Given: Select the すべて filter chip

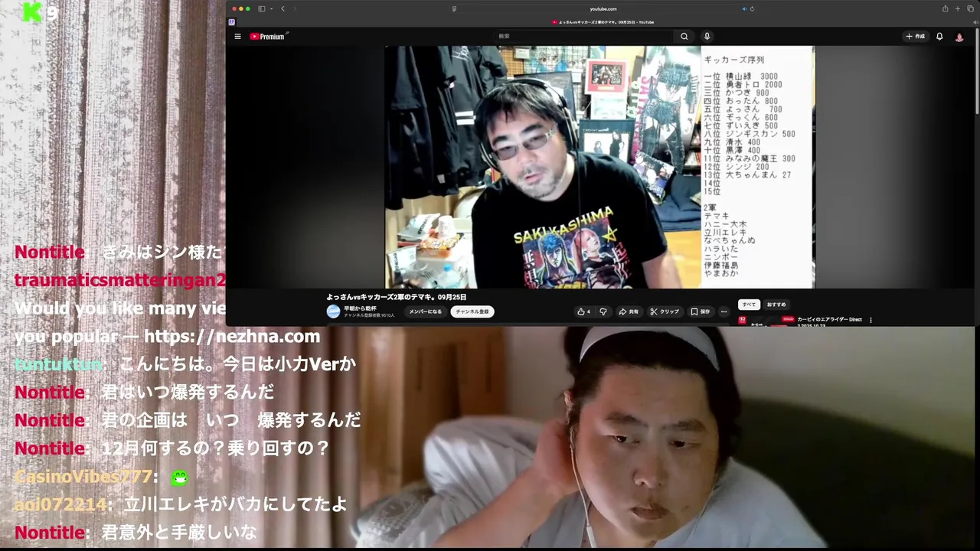Looking at the screenshot, I should [x=749, y=305].
